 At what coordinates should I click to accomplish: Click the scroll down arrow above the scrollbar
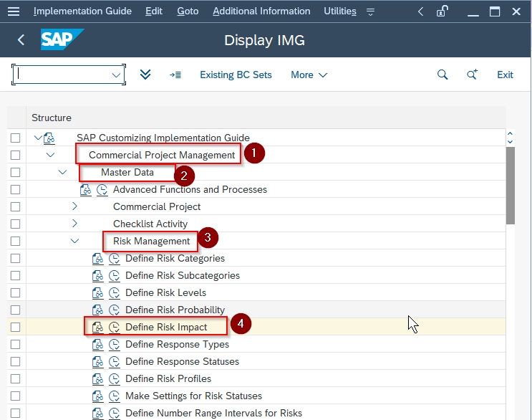pyautogui.click(x=510, y=141)
